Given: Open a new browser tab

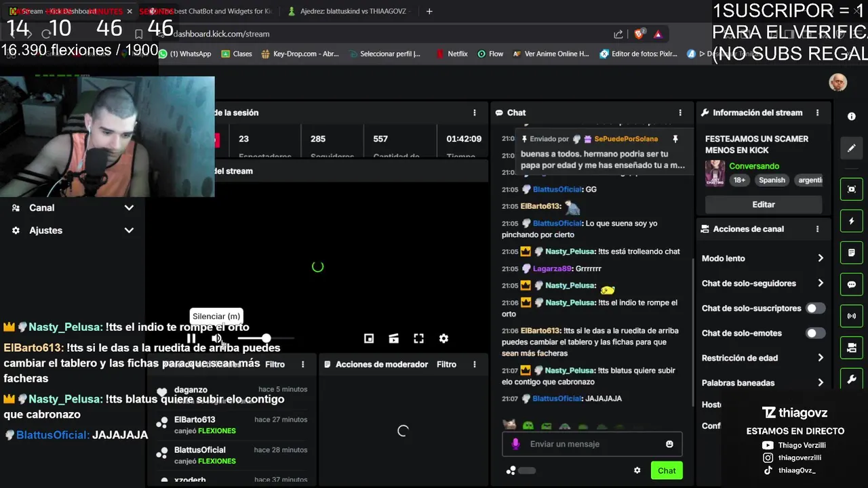Looking at the screenshot, I should pyautogui.click(x=429, y=12).
